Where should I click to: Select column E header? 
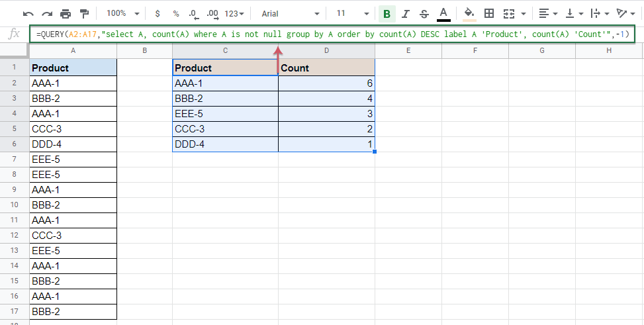(408, 51)
